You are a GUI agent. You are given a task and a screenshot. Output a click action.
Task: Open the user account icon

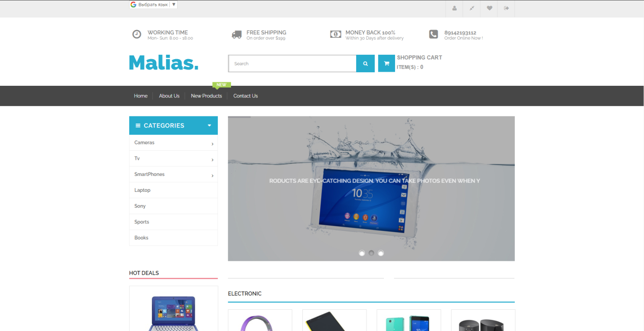point(454,8)
